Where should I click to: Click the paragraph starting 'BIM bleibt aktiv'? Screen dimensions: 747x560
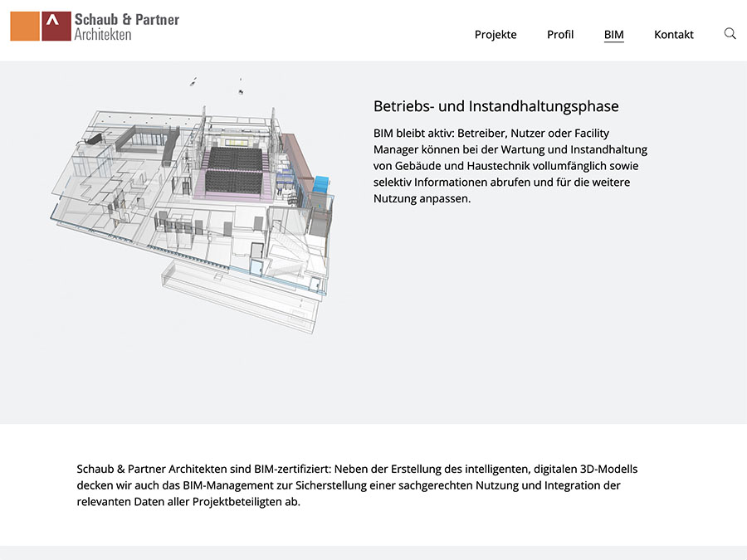tap(510, 166)
